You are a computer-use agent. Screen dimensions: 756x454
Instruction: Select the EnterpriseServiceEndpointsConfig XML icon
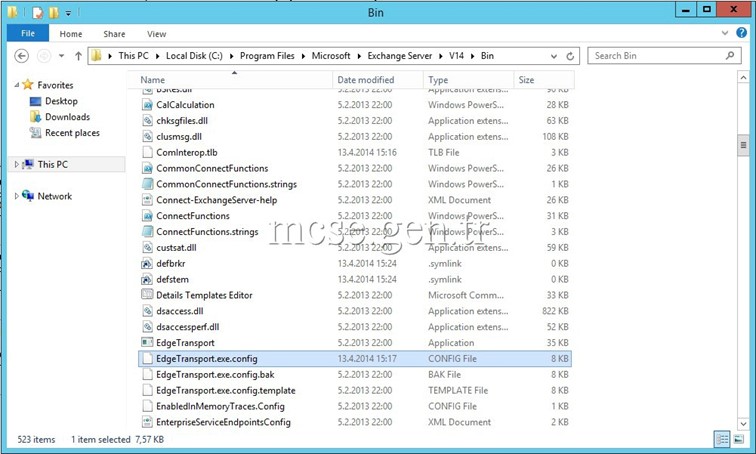147,422
